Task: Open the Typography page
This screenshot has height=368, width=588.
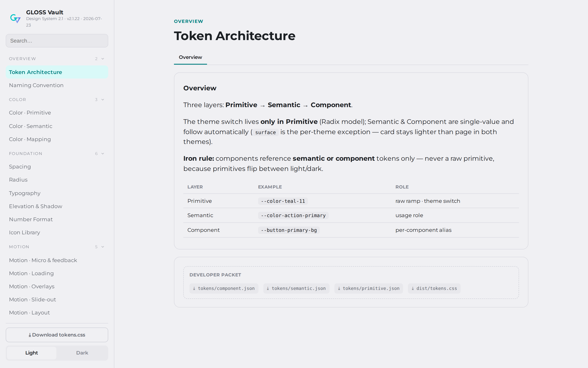Action: 57,193
